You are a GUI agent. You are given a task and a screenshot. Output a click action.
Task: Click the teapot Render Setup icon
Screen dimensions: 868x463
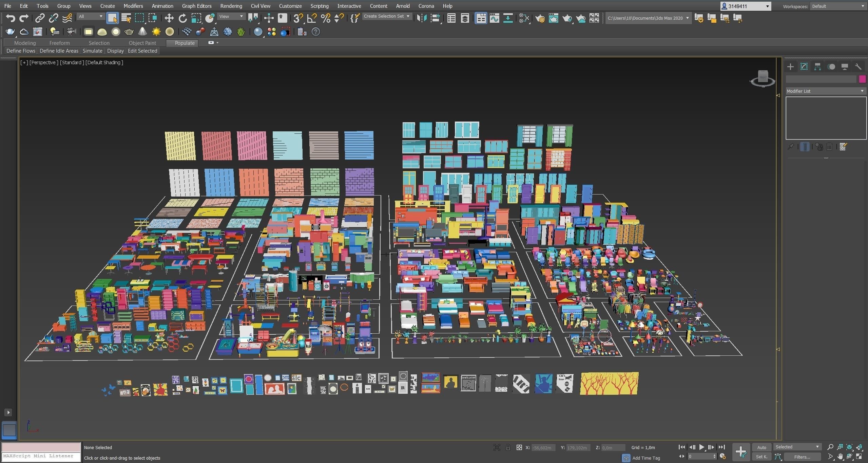point(540,18)
